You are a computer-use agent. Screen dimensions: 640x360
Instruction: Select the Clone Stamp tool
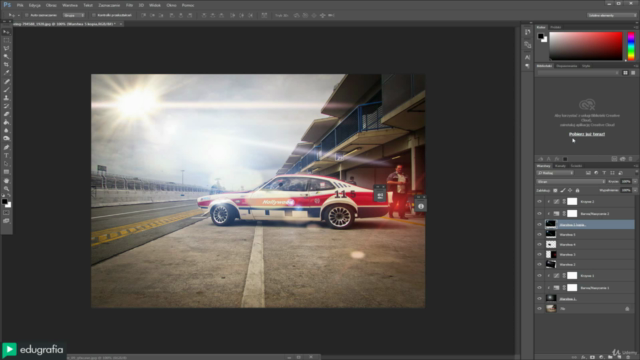click(6, 98)
